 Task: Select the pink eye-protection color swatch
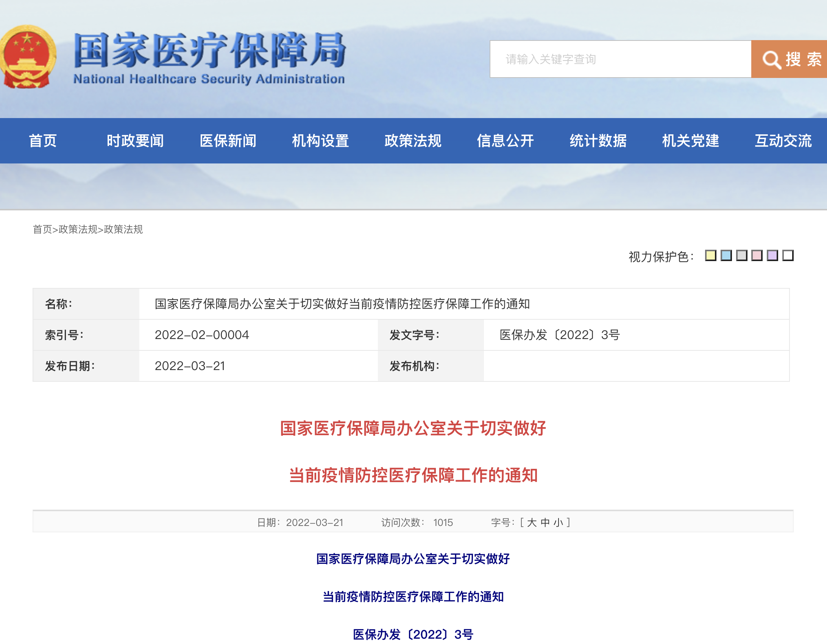(x=757, y=256)
